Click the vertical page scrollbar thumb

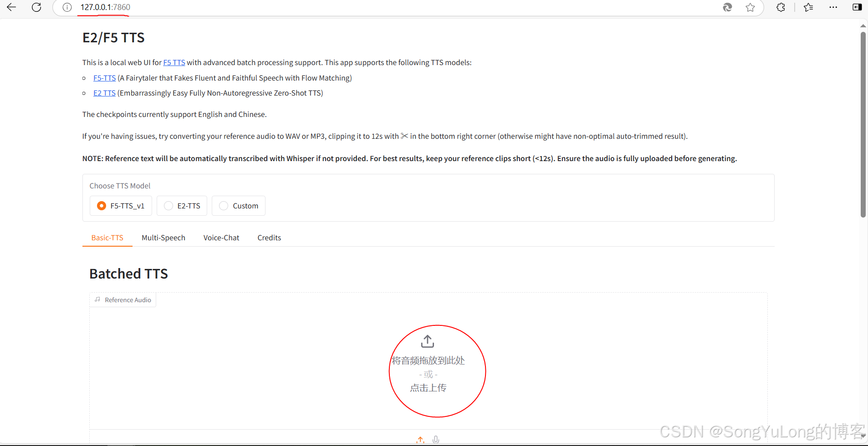(x=863, y=124)
